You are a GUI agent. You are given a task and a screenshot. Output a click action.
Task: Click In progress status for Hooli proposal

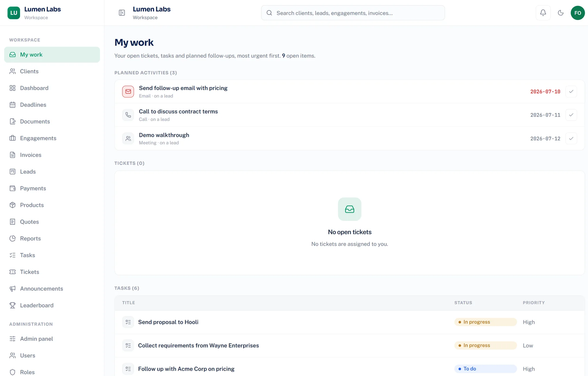[485, 322]
